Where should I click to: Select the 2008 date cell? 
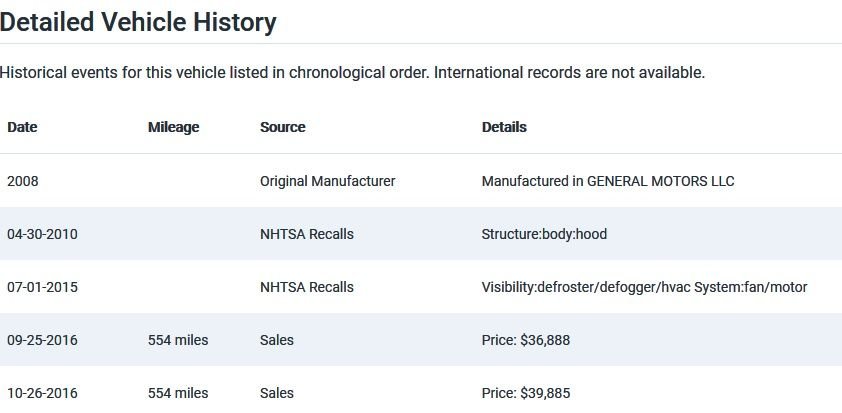pos(23,181)
